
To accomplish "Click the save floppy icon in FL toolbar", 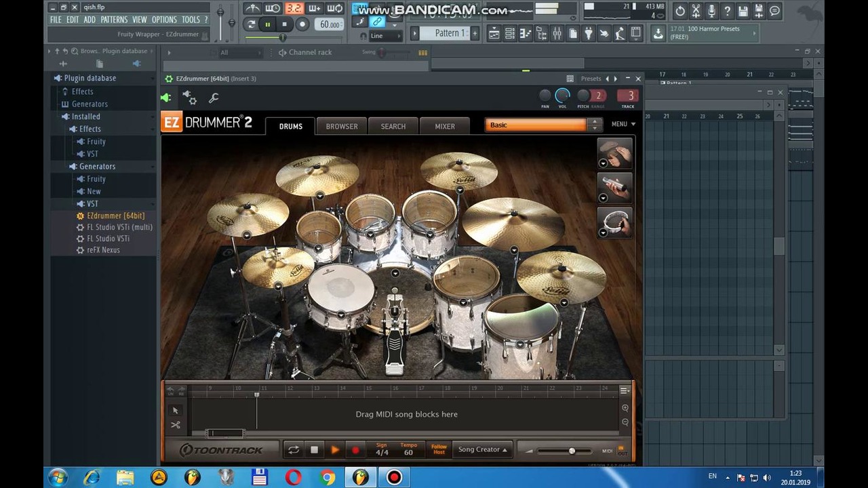I will click(x=743, y=11).
